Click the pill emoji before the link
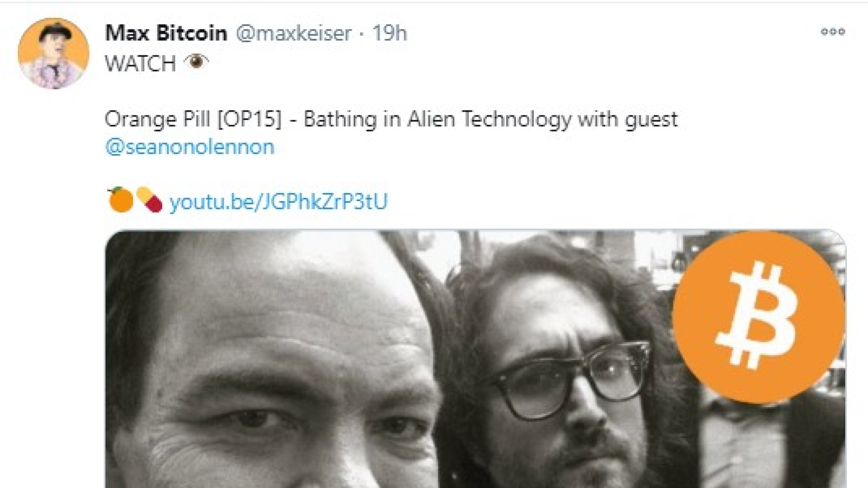This screenshot has height=488, width=868. (150, 200)
